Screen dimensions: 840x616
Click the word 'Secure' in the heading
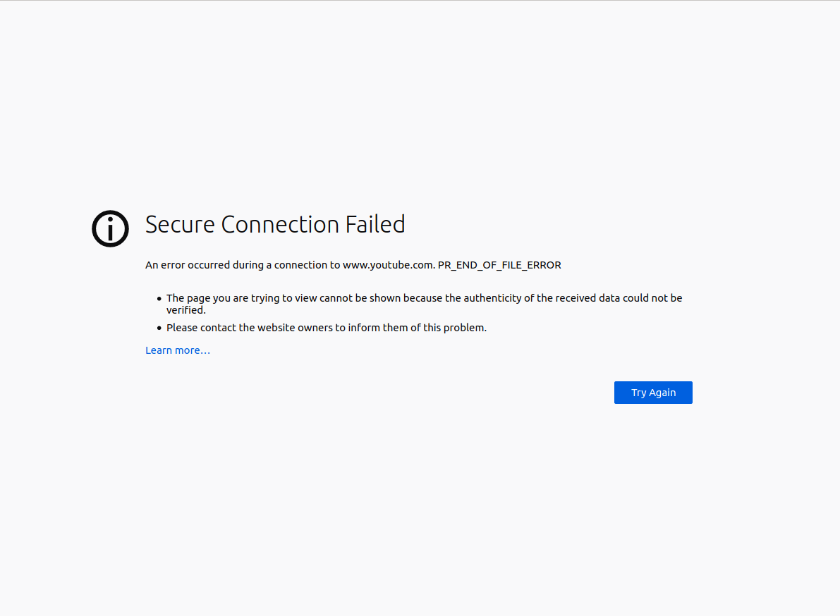coord(180,224)
